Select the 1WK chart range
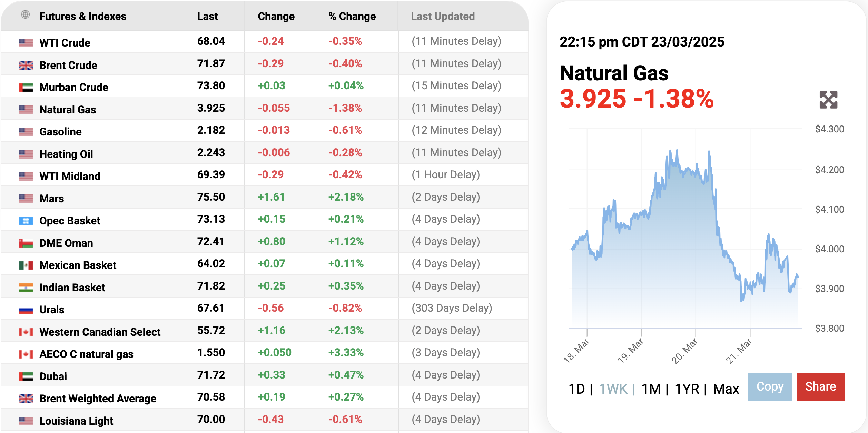 [x=613, y=389]
